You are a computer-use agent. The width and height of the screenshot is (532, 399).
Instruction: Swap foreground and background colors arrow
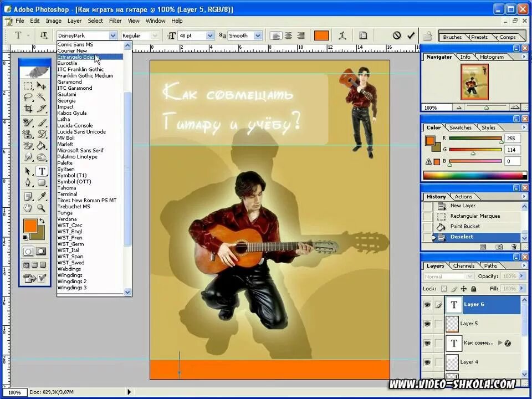[x=42, y=221]
